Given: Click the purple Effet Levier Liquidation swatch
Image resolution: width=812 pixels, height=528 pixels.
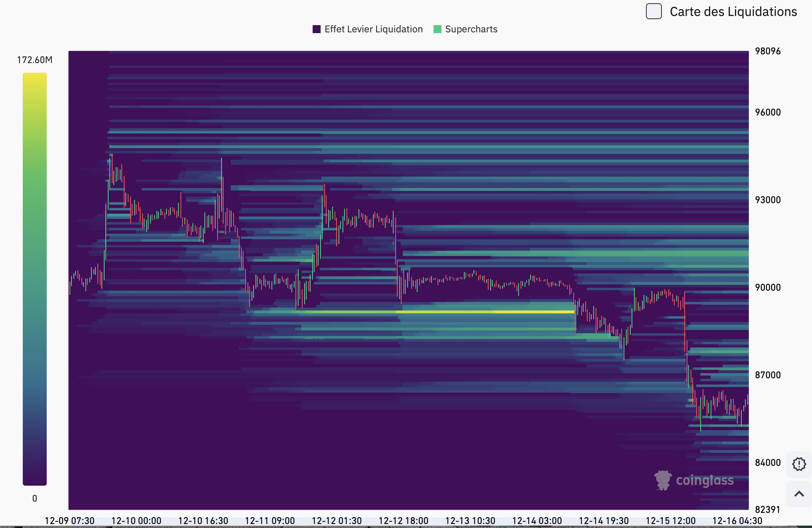Looking at the screenshot, I should click(x=317, y=29).
